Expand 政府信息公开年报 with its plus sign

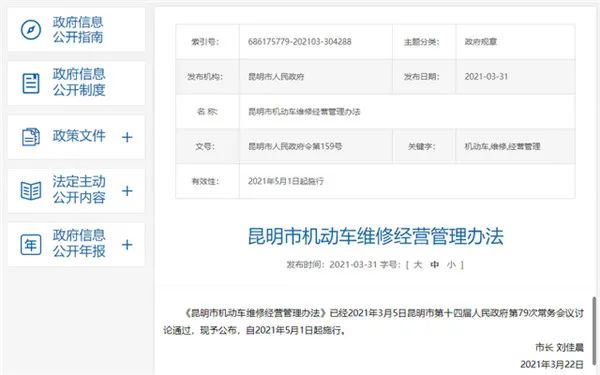pyautogui.click(x=127, y=245)
